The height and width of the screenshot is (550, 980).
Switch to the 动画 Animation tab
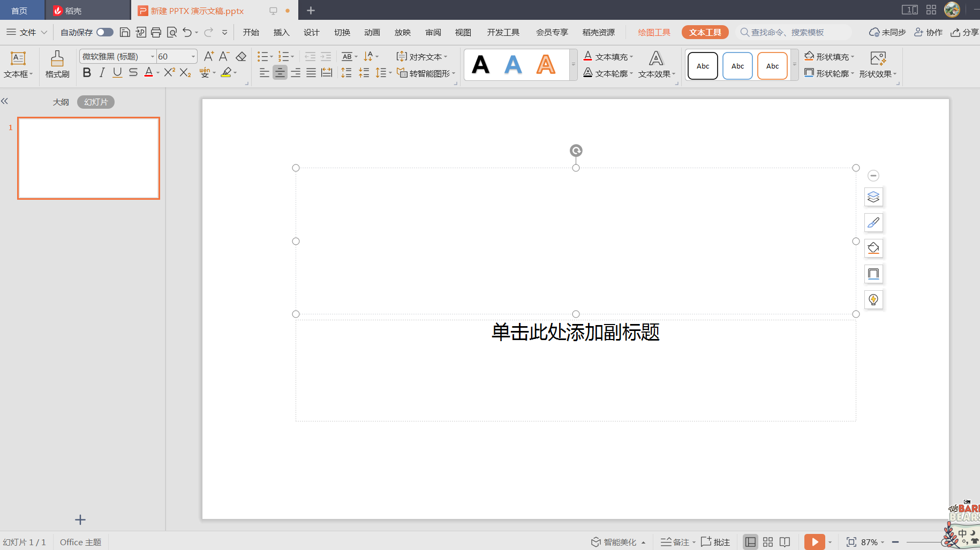tap(372, 32)
